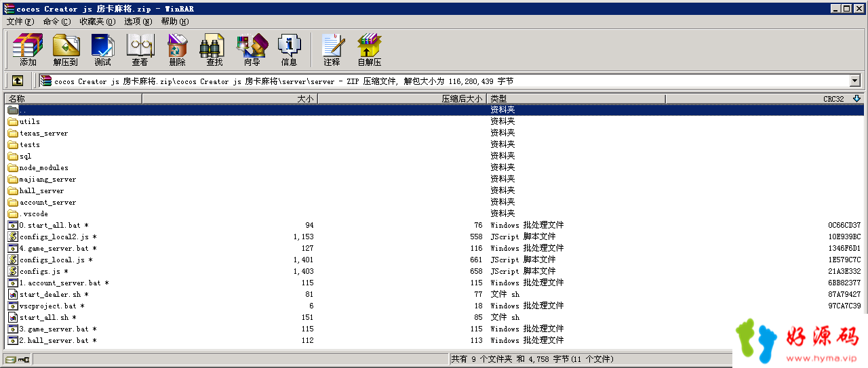The image size is (868, 368).
Task: Click the Extract To (解压到) icon
Action: [66, 49]
